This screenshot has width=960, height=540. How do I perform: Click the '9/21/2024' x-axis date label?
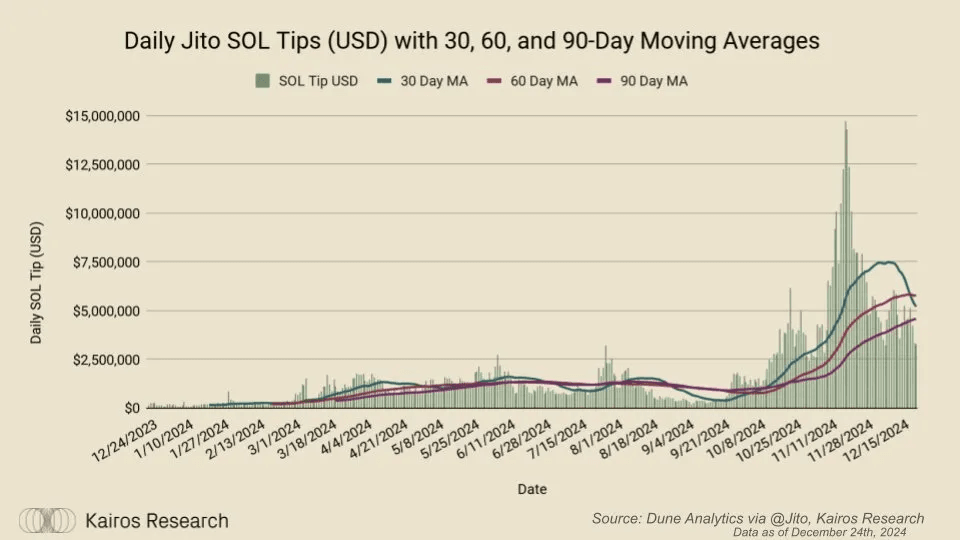pyautogui.click(x=702, y=439)
